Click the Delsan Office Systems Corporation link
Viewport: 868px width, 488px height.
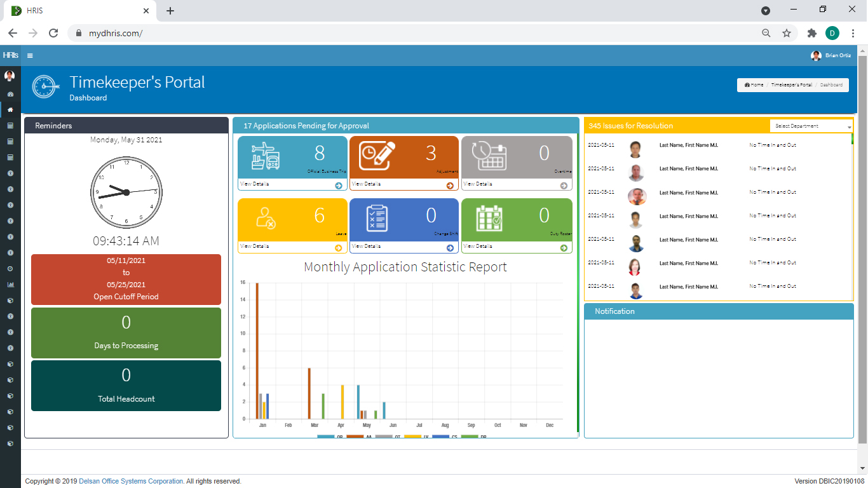click(x=131, y=482)
